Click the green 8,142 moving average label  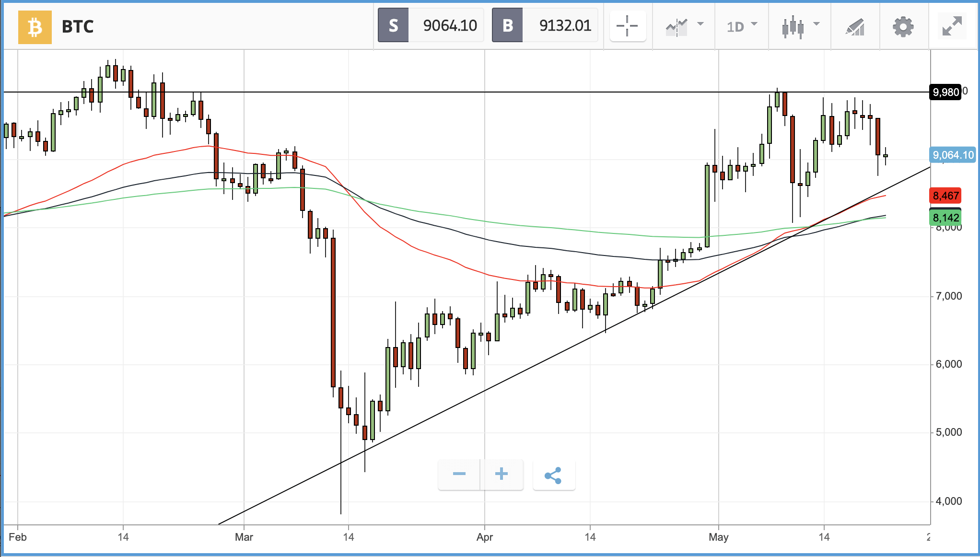tap(945, 218)
